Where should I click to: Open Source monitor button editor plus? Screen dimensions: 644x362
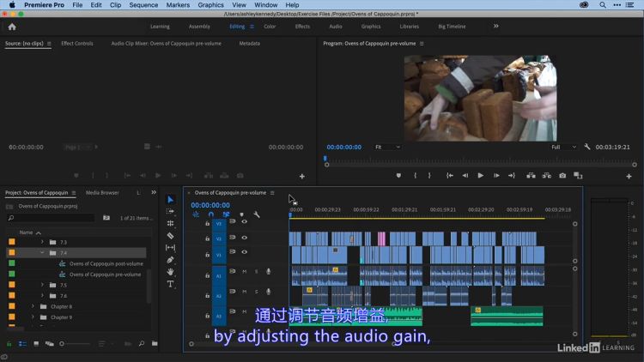[x=302, y=176]
